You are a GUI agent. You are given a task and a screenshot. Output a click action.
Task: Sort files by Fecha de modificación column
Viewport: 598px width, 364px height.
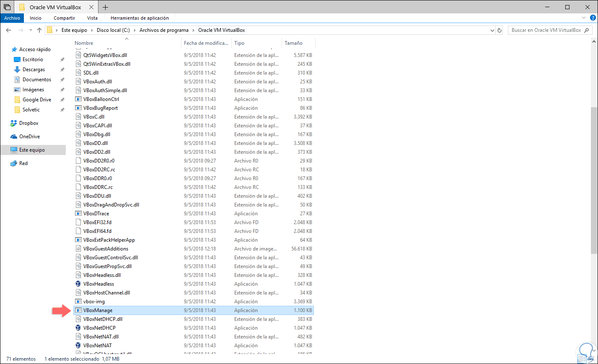tap(206, 43)
